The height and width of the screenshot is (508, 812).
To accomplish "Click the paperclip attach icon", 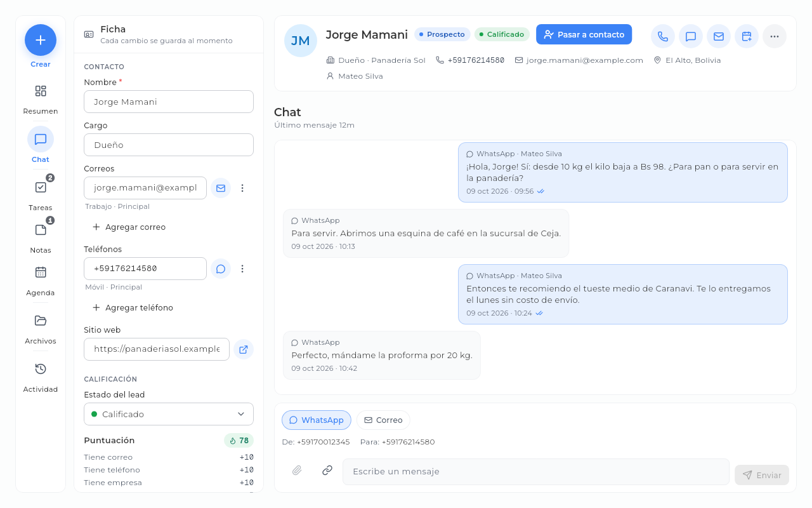I will pyautogui.click(x=297, y=471).
